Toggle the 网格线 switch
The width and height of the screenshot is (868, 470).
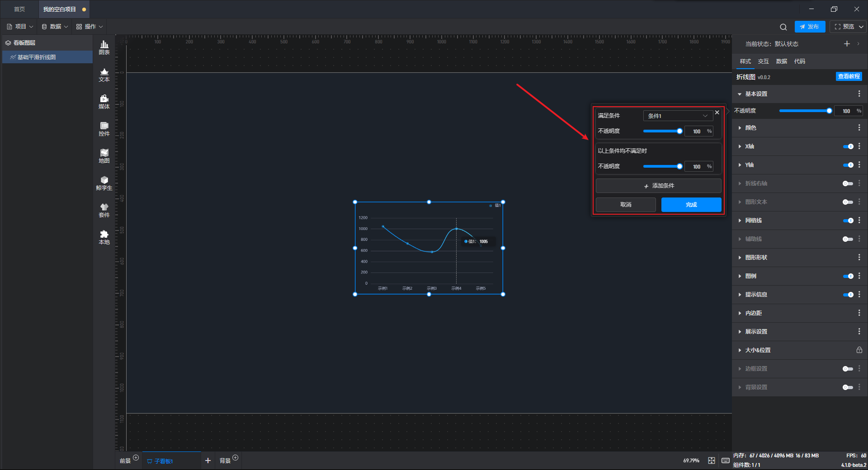[x=848, y=221]
